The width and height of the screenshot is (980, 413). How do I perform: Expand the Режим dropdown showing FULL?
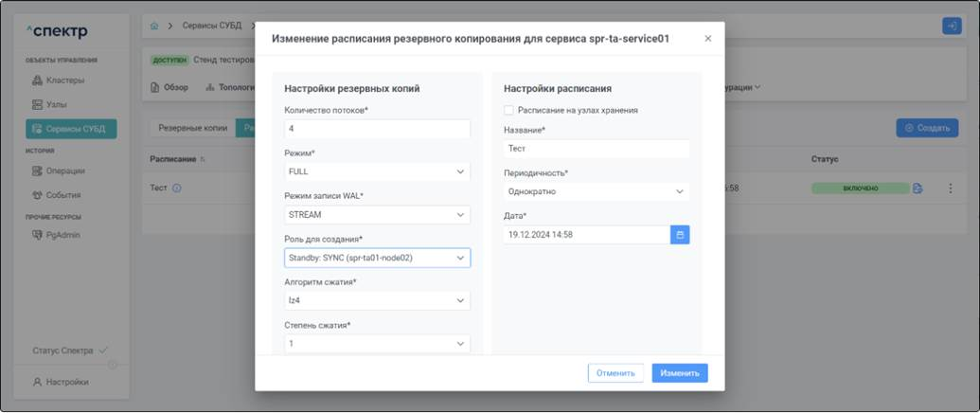tap(377, 171)
